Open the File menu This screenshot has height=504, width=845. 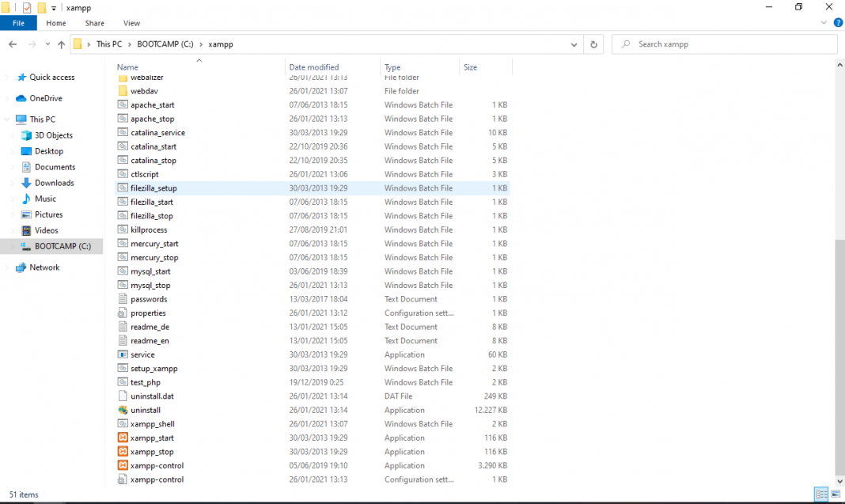[18, 24]
